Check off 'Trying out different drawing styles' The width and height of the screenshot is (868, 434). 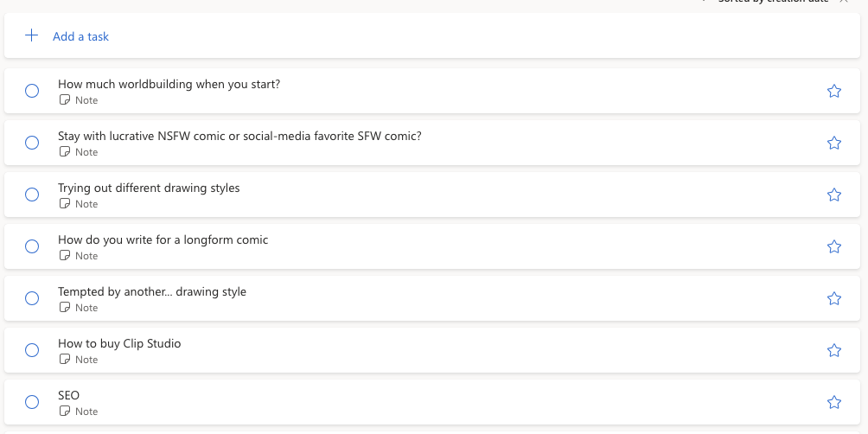pos(32,195)
